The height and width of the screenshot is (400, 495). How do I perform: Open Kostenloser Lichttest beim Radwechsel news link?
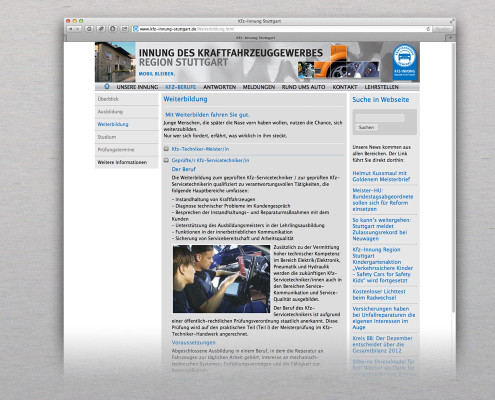[379, 294]
